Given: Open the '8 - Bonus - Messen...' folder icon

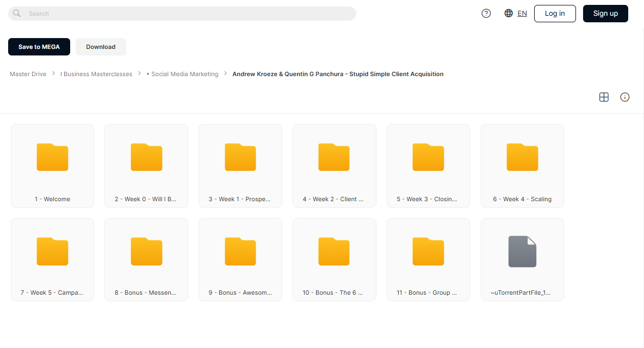Looking at the screenshot, I should (x=147, y=252).
